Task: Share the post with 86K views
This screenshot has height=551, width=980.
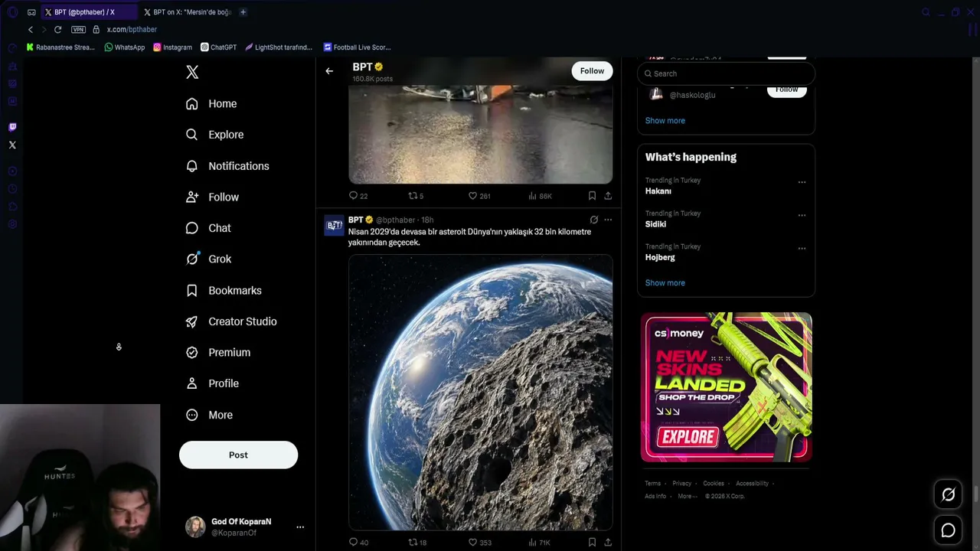Action: 608,196
